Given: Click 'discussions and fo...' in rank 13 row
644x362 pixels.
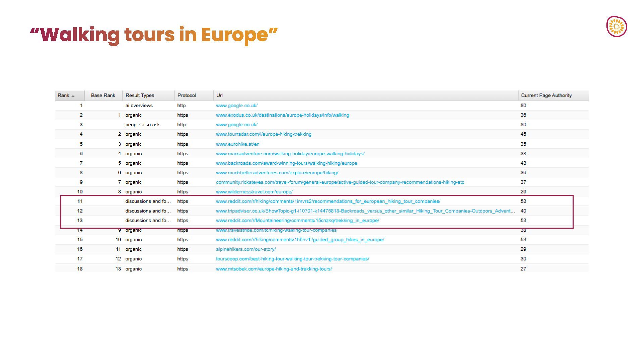Looking at the screenshot, I should [x=148, y=221].
